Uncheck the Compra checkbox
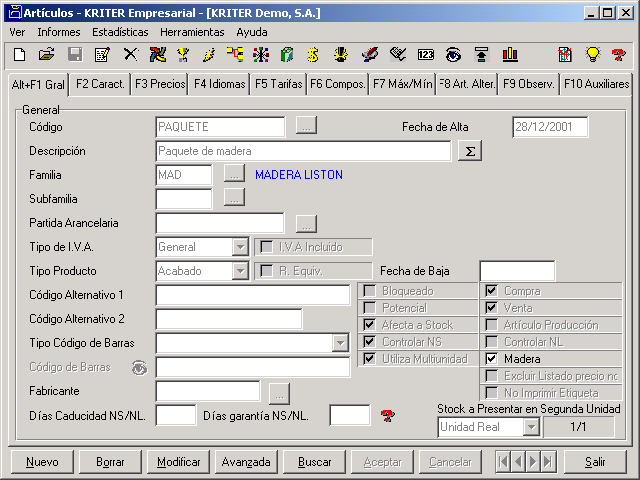Screen dimensions: 640x480 (491, 291)
